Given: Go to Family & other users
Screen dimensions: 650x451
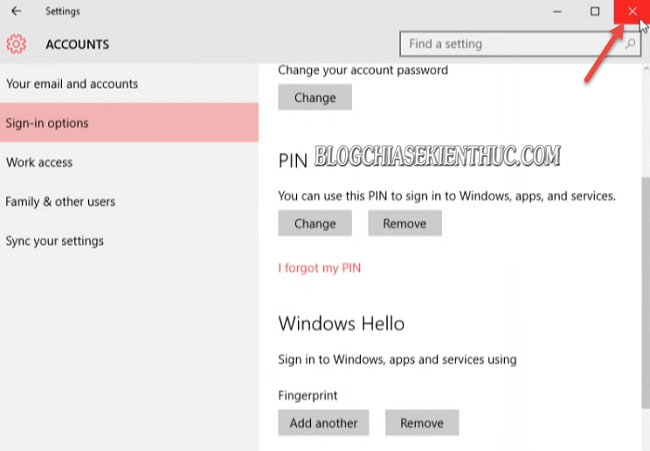Looking at the screenshot, I should [x=129, y=201].
